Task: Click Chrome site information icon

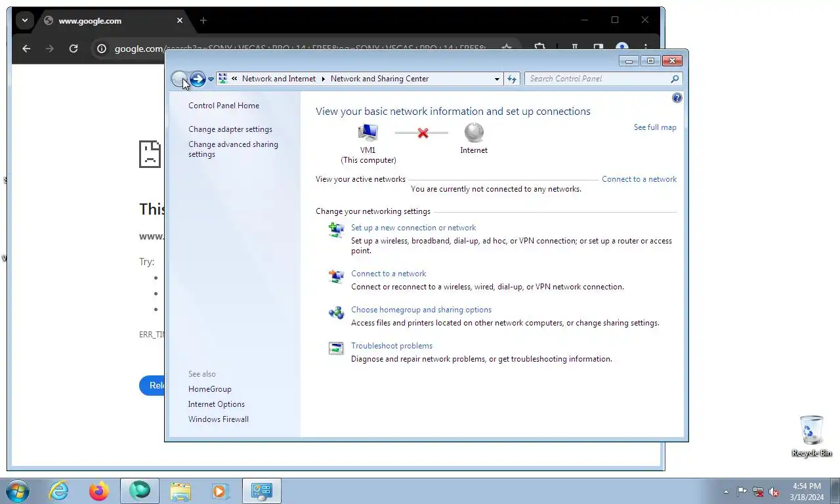Action: coord(101,49)
